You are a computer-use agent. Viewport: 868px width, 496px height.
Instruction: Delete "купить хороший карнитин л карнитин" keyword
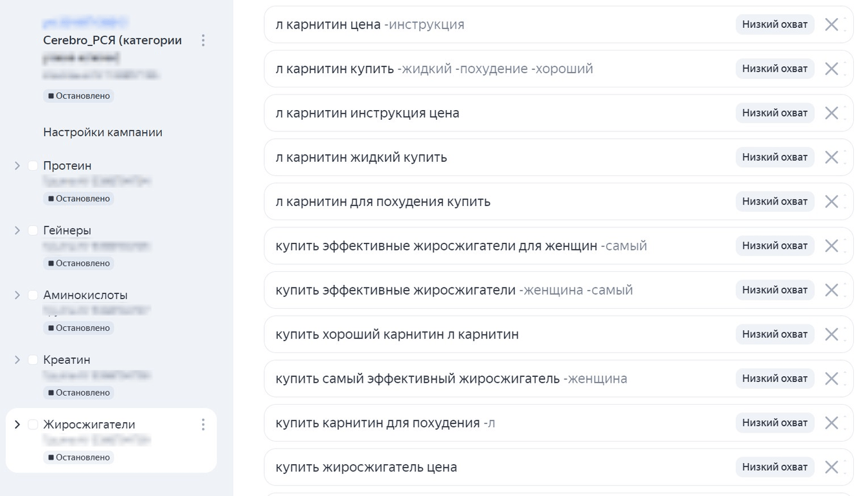[831, 335]
